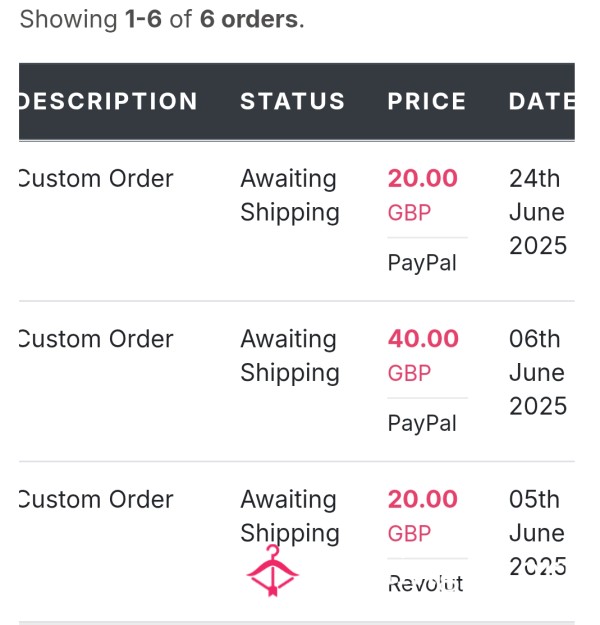Click the pink hanger logo icon
The width and height of the screenshot is (600, 625).
coord(272,570)
